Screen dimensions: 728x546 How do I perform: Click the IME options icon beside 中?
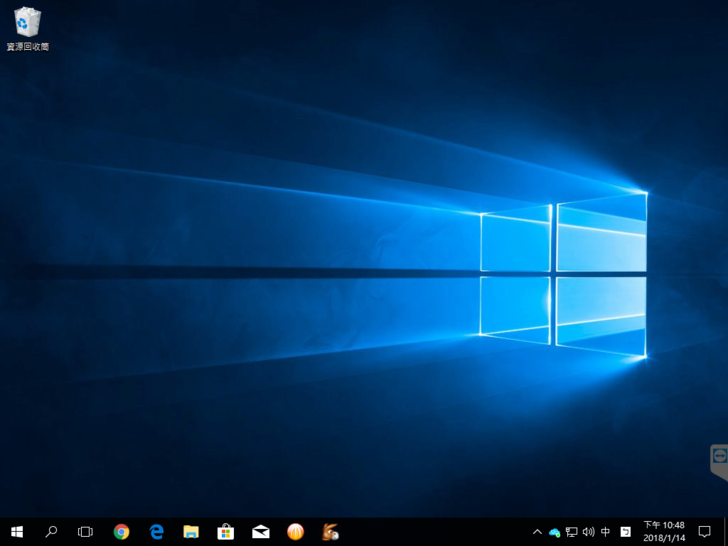coord(626,532)
